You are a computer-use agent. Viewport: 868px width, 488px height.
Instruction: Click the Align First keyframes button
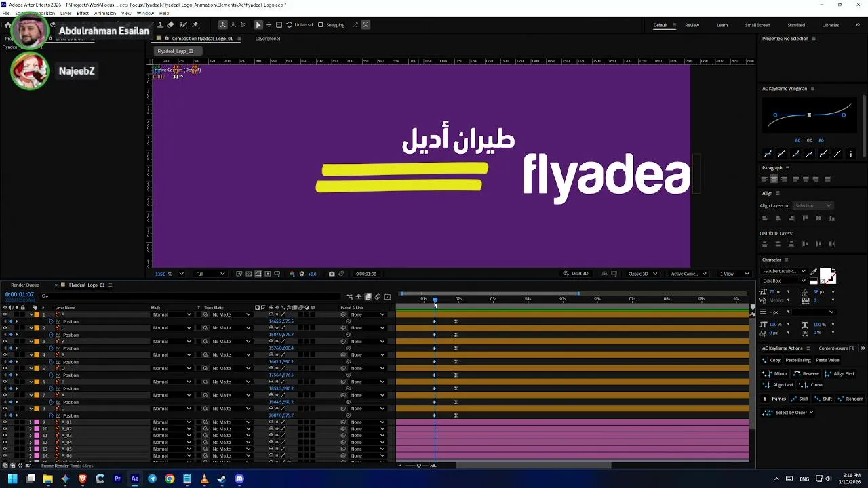point(839,374)
